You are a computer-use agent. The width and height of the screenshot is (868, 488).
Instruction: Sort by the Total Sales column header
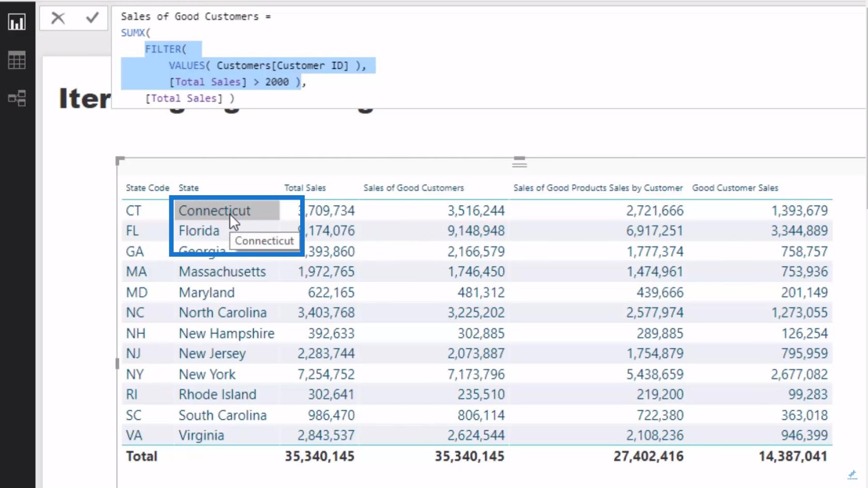[x=305, y=188]
